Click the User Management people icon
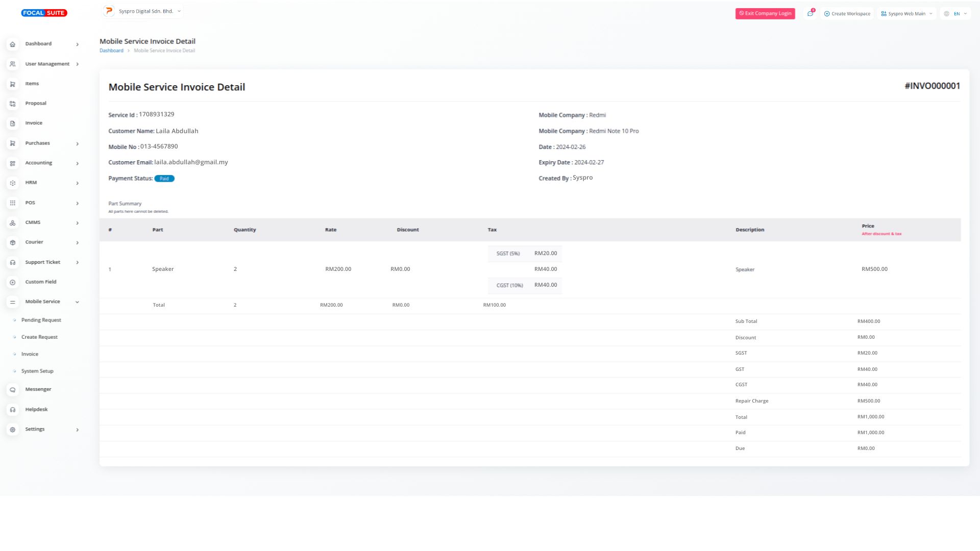This screenshot has width=980, height=551. tap(13, 64)
